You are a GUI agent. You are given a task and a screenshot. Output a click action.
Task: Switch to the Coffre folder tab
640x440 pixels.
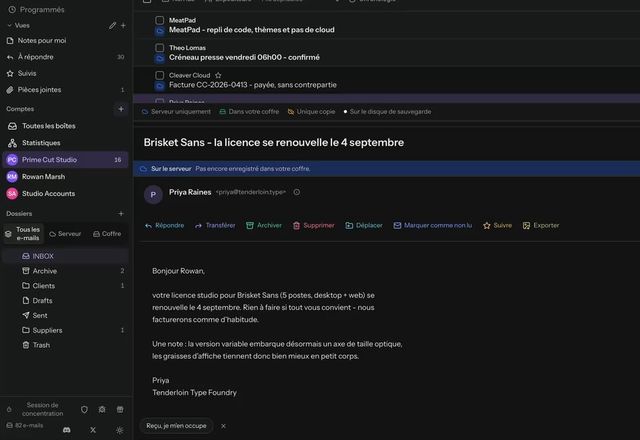tap(107, 234)
